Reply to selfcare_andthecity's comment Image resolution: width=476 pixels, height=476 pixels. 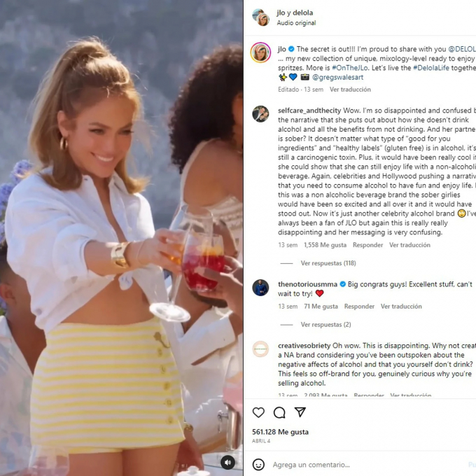coord(367,245)
